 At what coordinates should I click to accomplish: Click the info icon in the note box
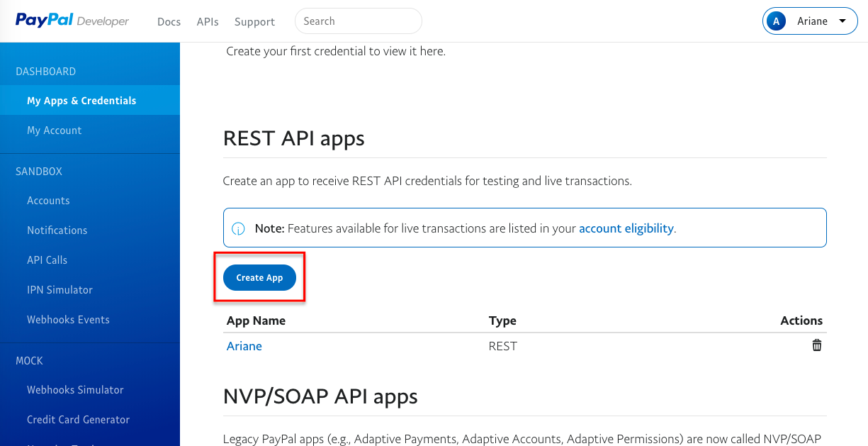point(239,228)
